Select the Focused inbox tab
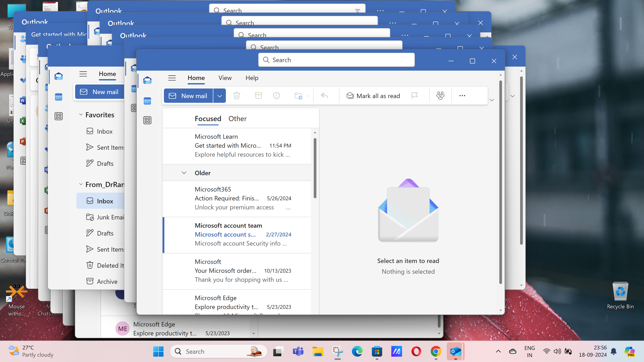 [x=208, y=119]
